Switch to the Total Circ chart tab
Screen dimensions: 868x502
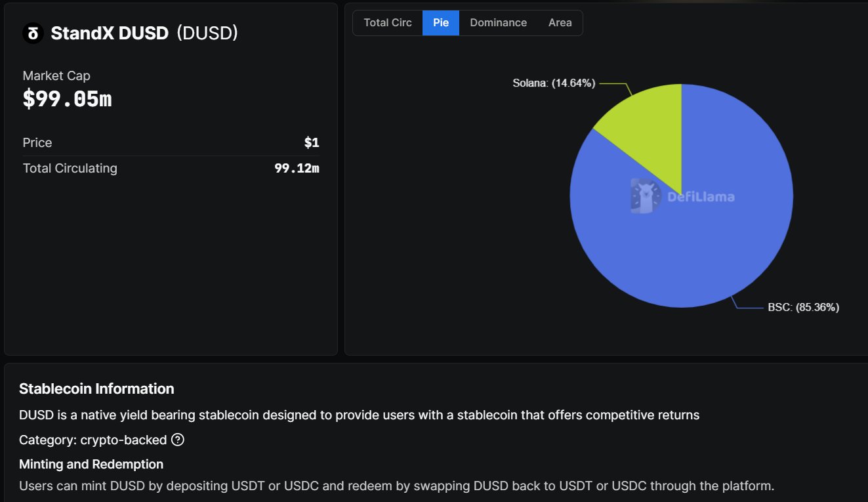point(388,23)
